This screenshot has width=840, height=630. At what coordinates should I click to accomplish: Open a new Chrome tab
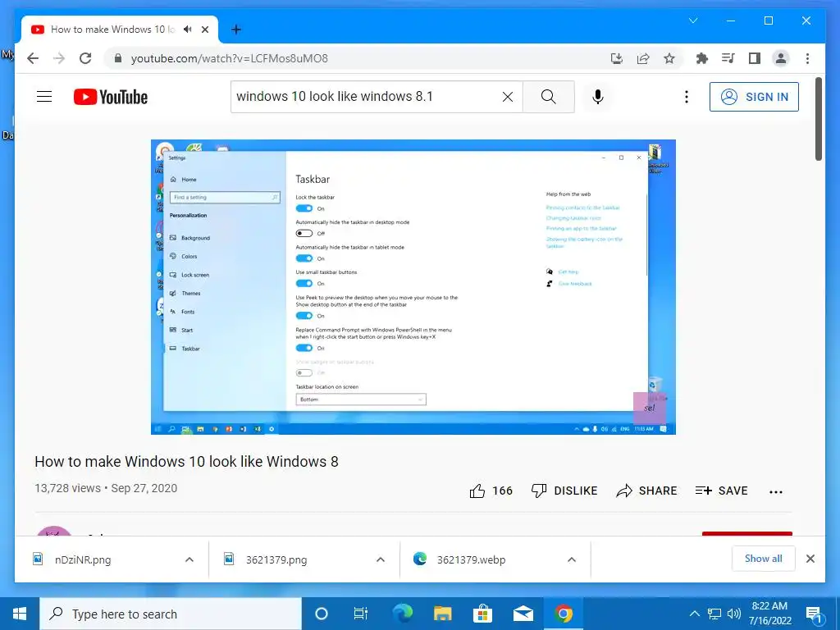coord(236,30)
